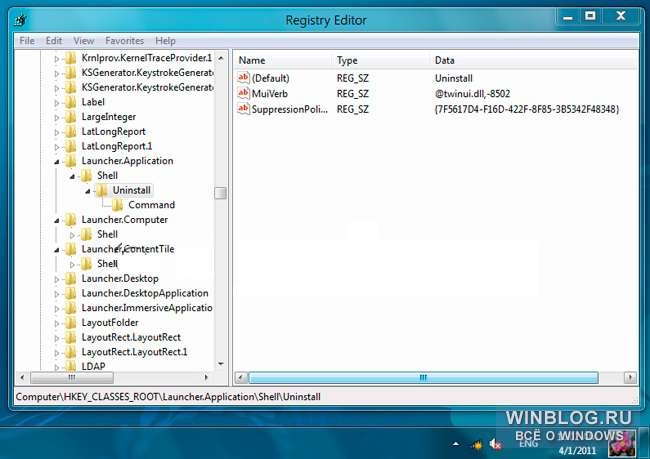
Task: Click the GUID data of SuppressionPoli... value
Action: [x=526, y=109]
